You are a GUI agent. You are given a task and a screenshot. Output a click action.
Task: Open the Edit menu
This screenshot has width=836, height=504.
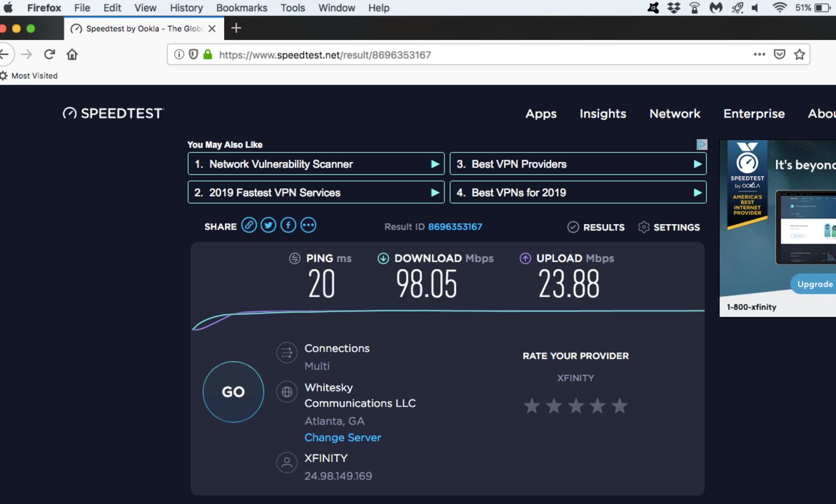click(x=112, y=8)
